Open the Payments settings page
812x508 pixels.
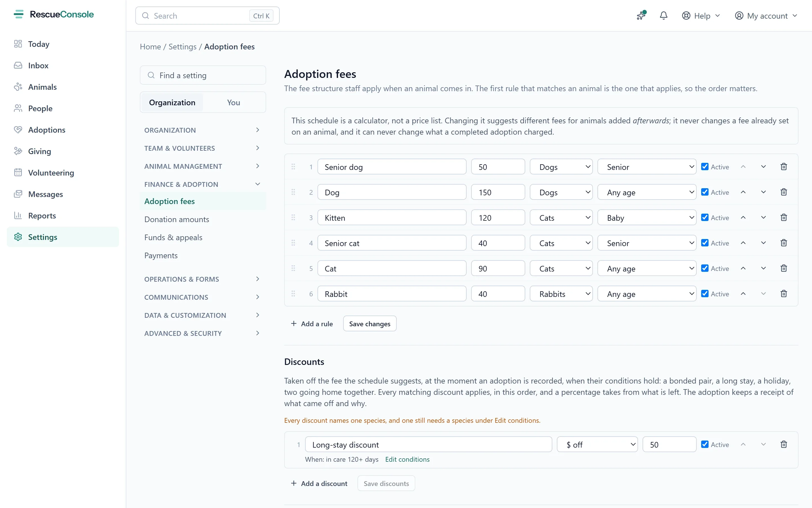(x=203, y=255)
